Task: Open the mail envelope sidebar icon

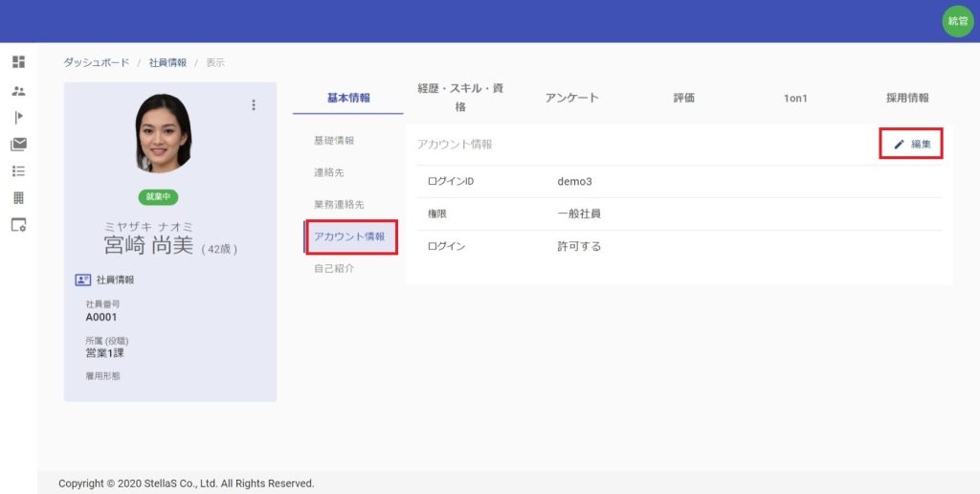Action: tap(18, 145)
